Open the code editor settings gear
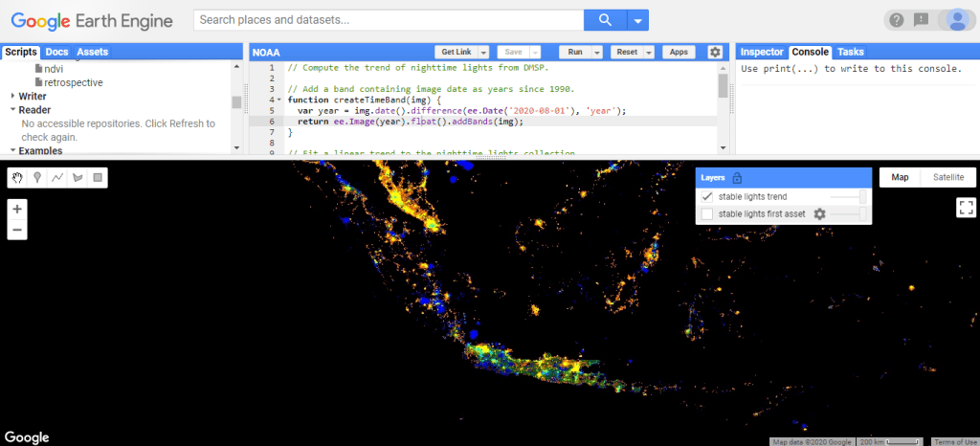This screenshot has height=446, width=980. [715, 52]
